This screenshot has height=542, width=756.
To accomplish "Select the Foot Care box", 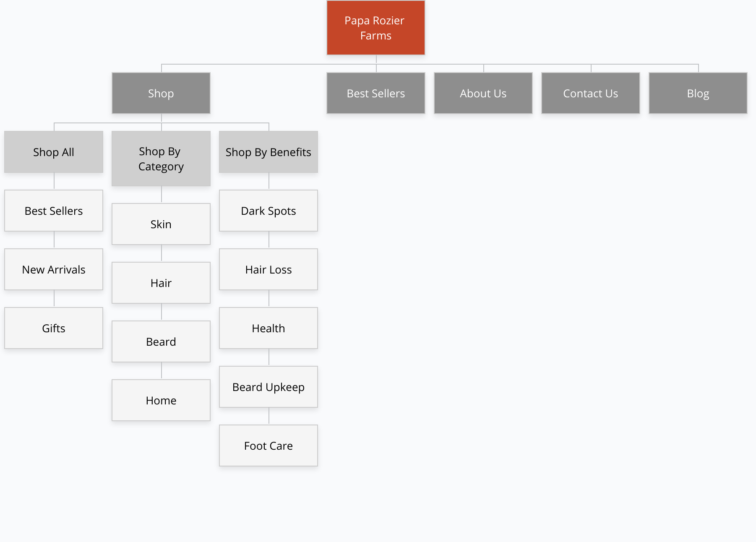I will tap(269, 446).
